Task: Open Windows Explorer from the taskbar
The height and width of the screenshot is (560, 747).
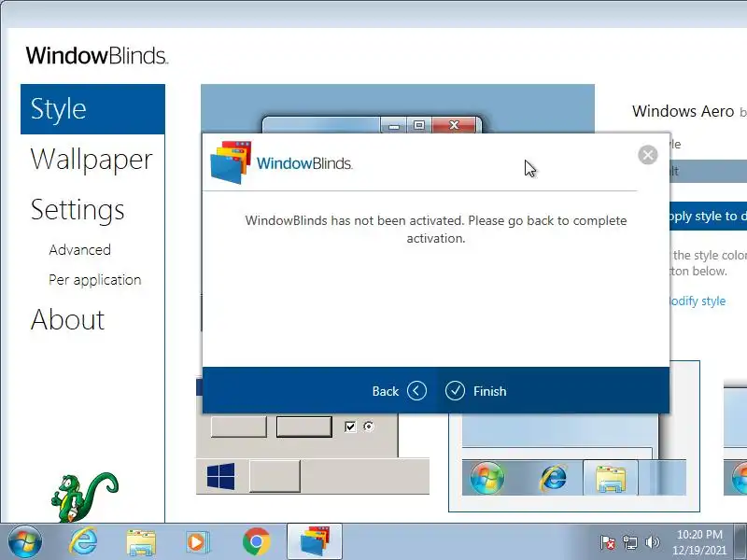Action: (x=141, y=542)
